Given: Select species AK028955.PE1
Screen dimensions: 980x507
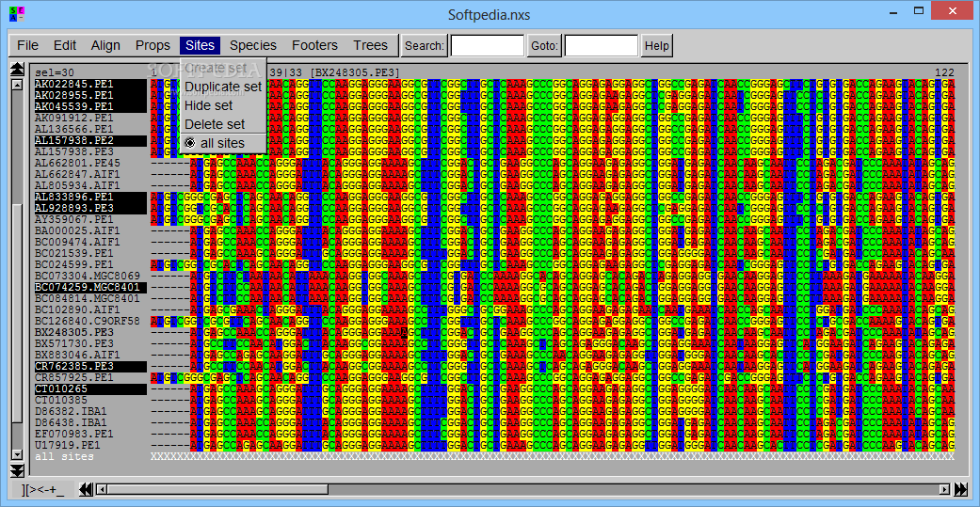Looking at the screenshot, I should click(90, 95).
